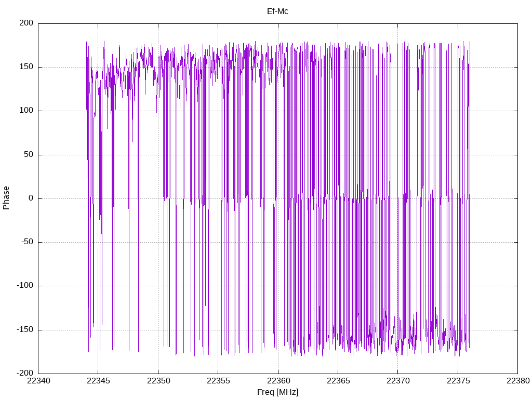Click the -200 tick label on Phase axis
Viewport: 532px width, 399px height.
click(25, 374)
